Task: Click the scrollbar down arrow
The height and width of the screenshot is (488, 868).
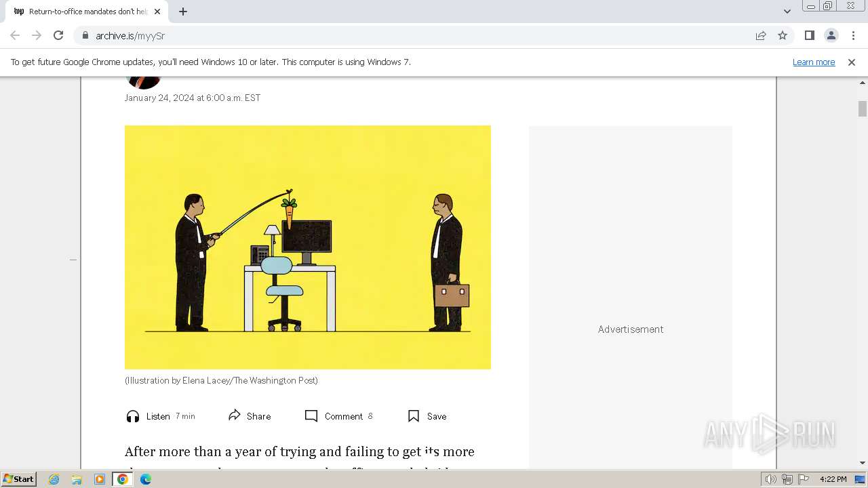Action: click(x=863, y=463)
